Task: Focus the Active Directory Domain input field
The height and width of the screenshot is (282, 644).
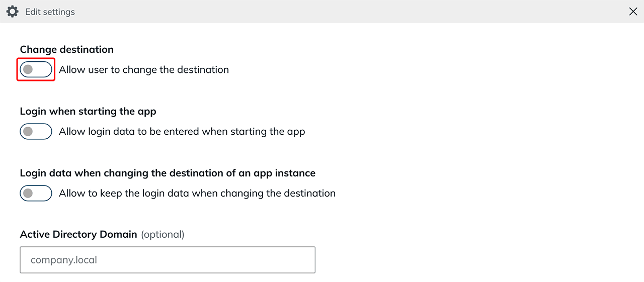Action: [168, 260]
